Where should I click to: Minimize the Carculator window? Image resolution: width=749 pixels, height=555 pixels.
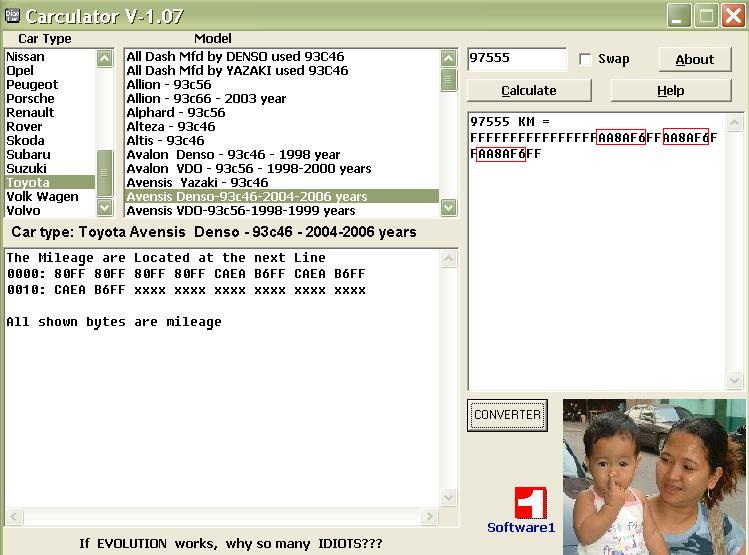click(x=679, y=16)
